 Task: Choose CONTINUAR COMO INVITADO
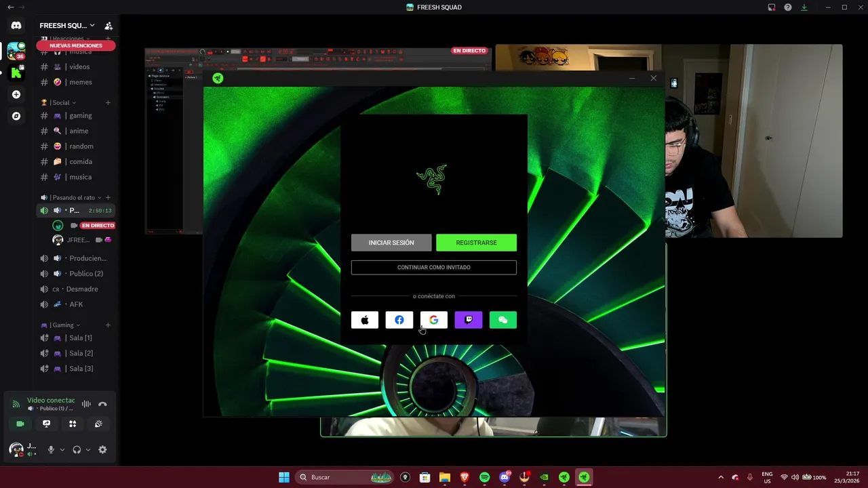click(x=434, y=267)
